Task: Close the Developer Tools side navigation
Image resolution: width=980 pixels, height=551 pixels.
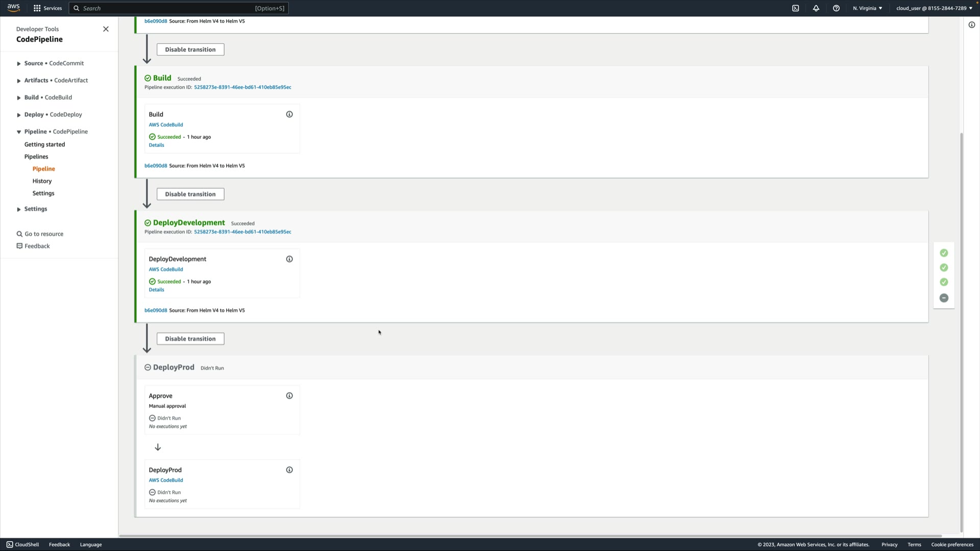Action: click(x=106, y=29)
